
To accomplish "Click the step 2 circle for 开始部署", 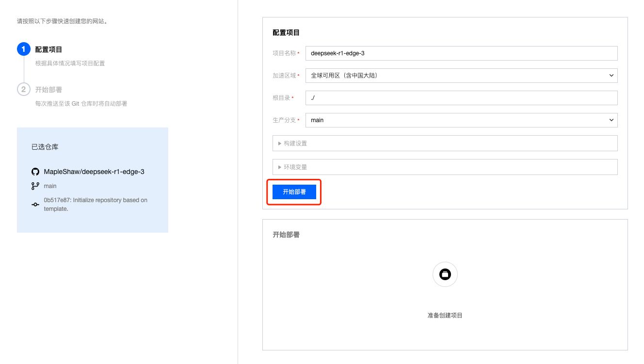I will coord(23,89).
